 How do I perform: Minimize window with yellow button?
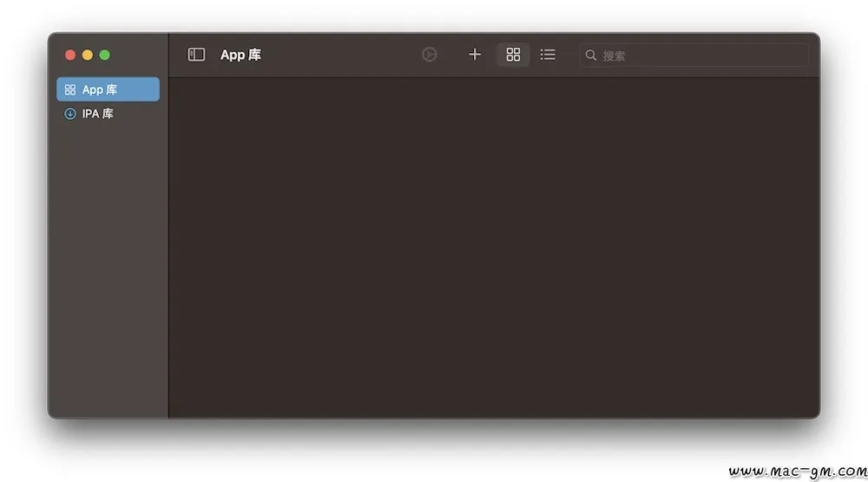click(88, 55)
